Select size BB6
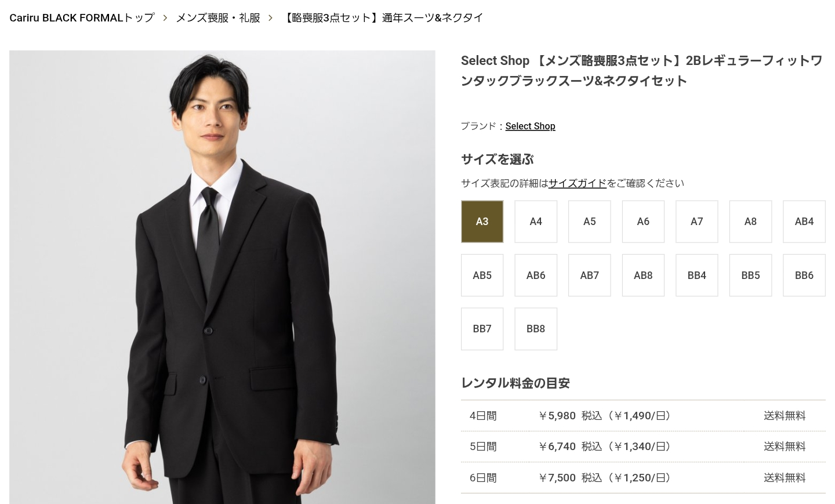 pos(804,275)
